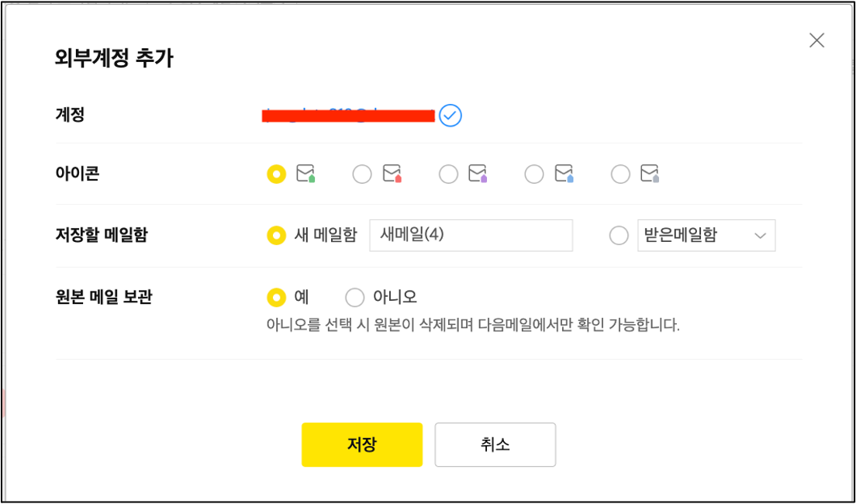Select the radio button for red mail icon
This screenshot has height=504, width=856.
click(x=362, y=174)
